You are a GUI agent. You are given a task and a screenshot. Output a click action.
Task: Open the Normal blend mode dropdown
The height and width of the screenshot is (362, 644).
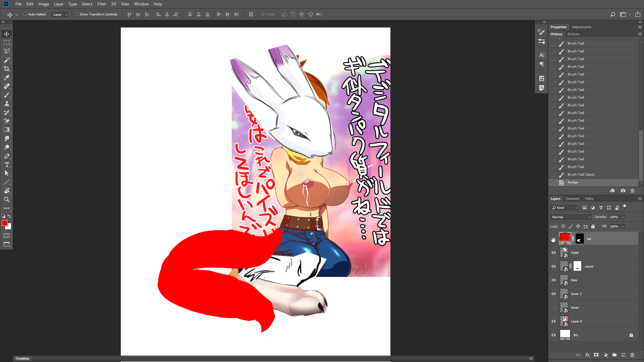pyautogui.click(x=571, y=217)
